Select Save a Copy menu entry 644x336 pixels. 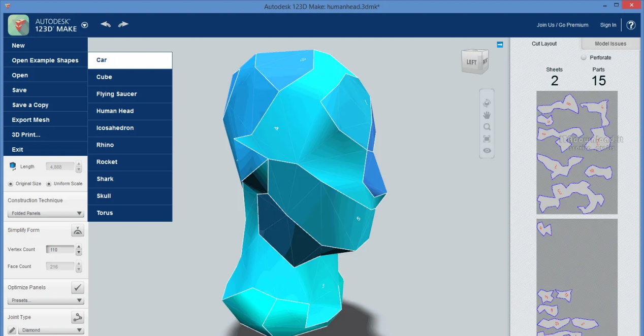click(46, 105)
